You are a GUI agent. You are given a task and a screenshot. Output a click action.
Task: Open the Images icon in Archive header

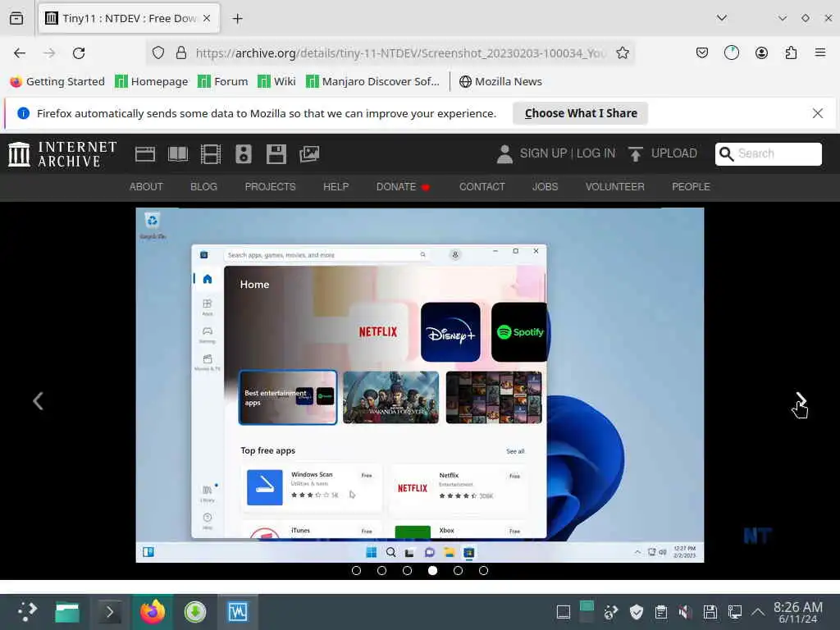click(x=309, y=154)
